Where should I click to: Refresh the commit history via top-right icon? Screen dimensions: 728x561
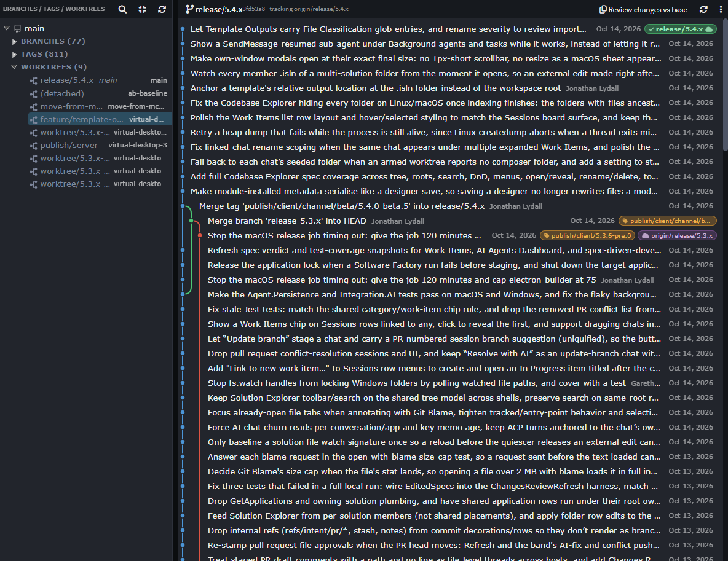[x=704, y=9]
